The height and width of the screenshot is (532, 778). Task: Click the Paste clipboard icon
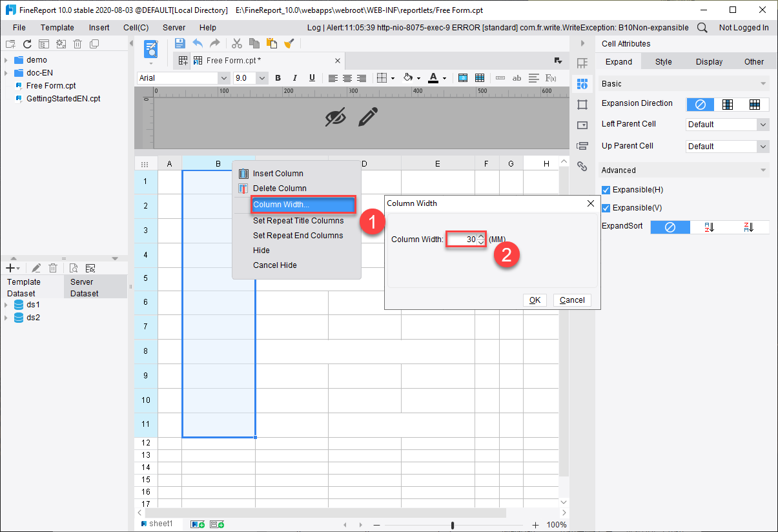[272, 43]
